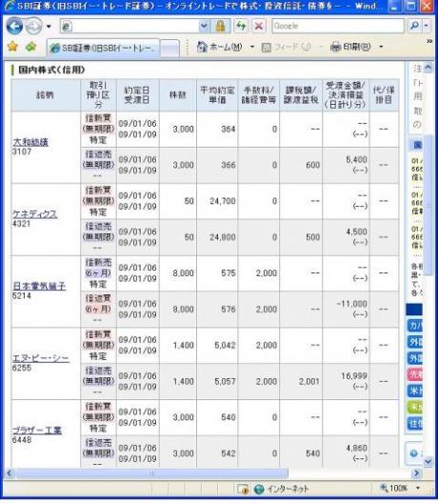Viewport: 438px width, 504px height.
Task: Click the dark blue sidebar 住 button
Action: point(415,423)
